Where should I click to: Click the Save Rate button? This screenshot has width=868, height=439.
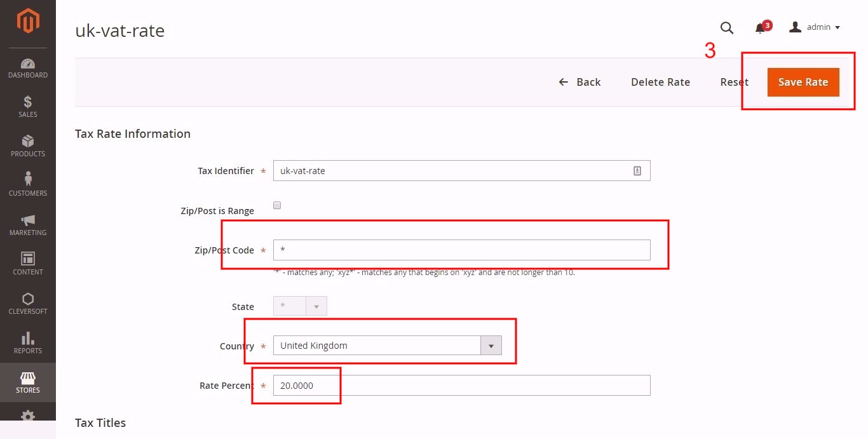coord(803,82)
